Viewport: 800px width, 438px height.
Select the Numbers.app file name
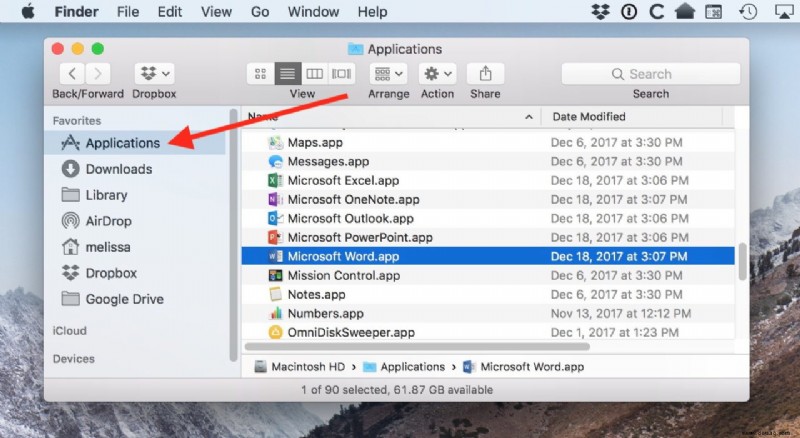(x=326, y=313)
